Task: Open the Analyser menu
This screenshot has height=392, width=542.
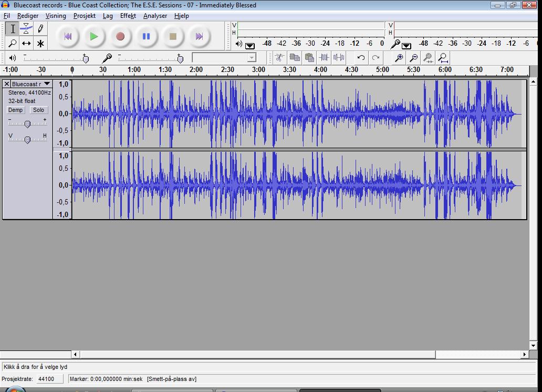Action: point(155,16)
